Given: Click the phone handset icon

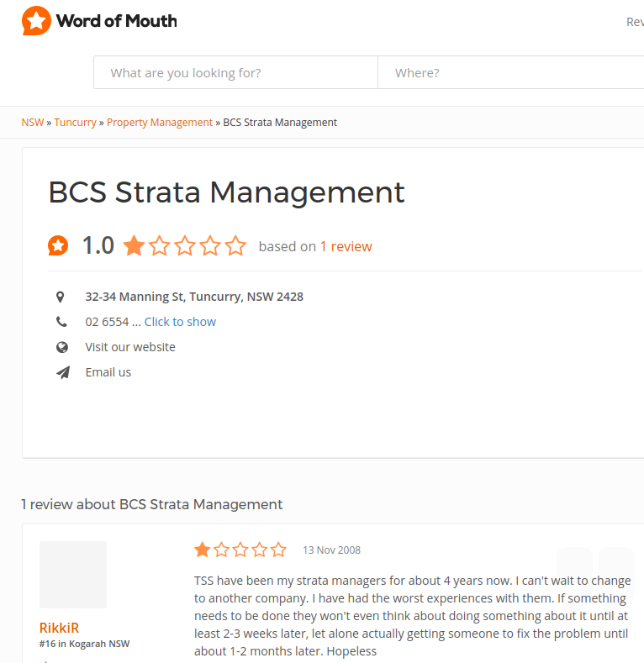Looking at the screenshot, I should (x=61, y=322).
